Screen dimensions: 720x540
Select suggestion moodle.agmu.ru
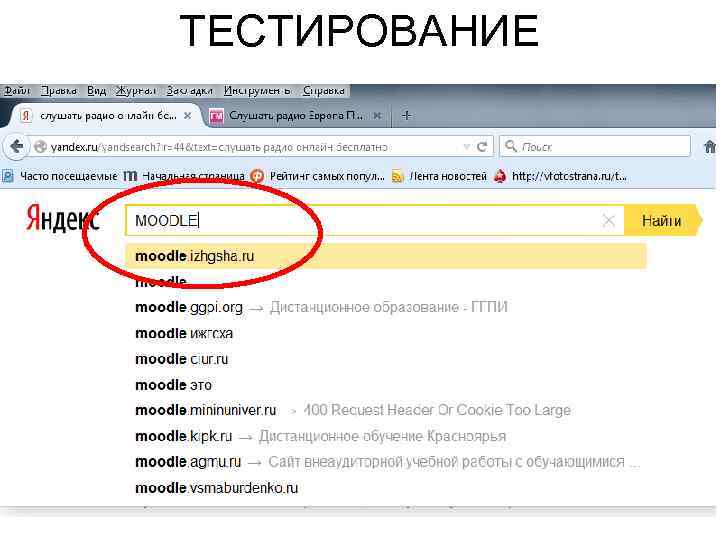pos(386,462)
